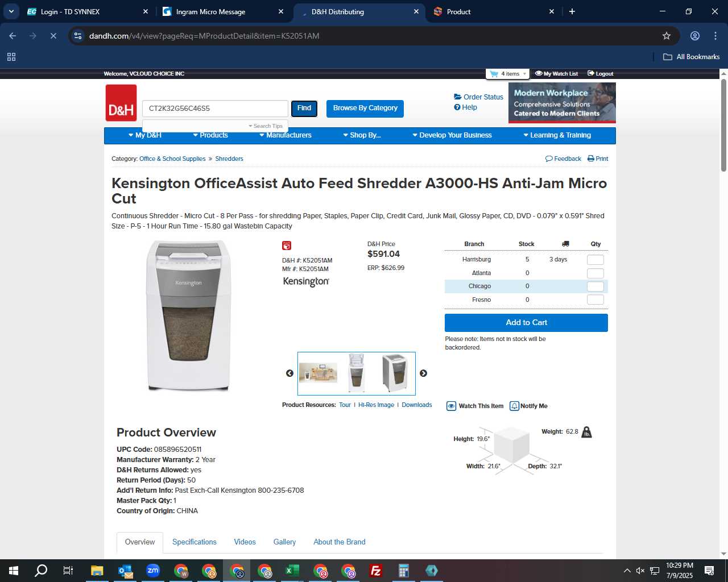
Task: Open the product Tour link
Action: tap(345, 405)
